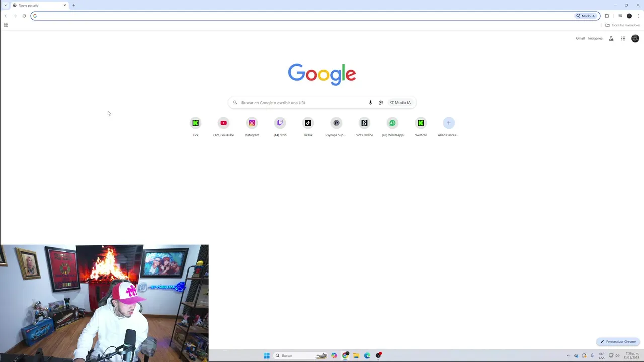The height and width of the screenshot is (362, 644).
Task: Search by image with the Lens icon
Action: [381, 103]
